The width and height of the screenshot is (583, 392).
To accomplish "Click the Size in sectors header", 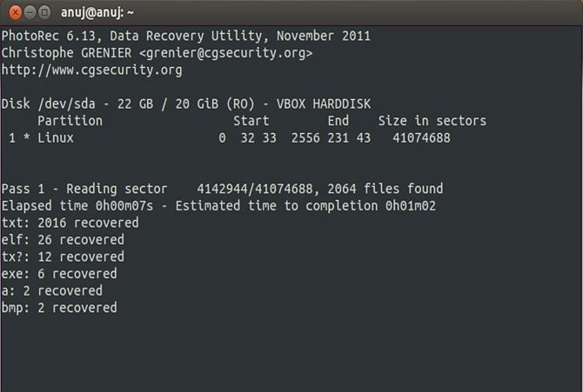I will tap(432, 121).
